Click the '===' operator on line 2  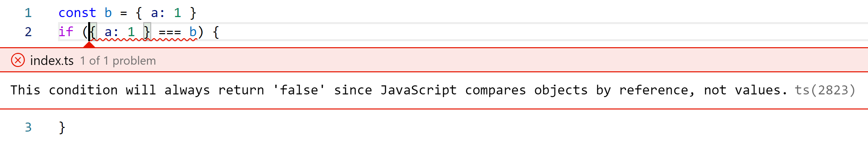[170, 32]
